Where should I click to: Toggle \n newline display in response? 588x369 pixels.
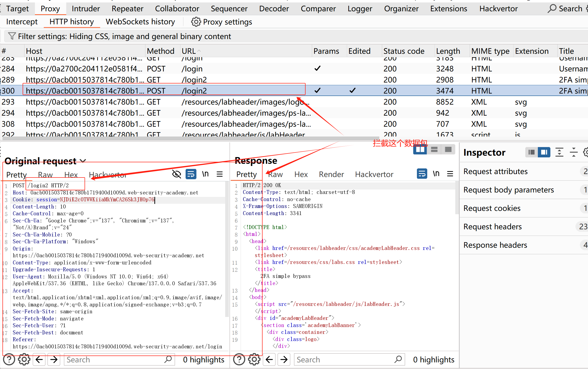(x=436, y=174)
